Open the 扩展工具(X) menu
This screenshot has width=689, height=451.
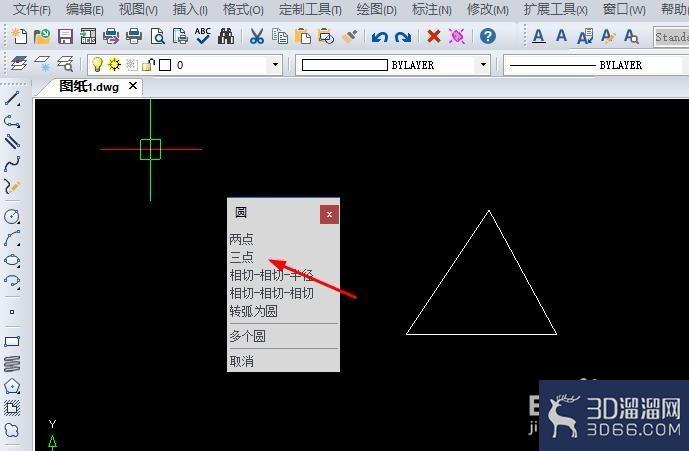556,9
